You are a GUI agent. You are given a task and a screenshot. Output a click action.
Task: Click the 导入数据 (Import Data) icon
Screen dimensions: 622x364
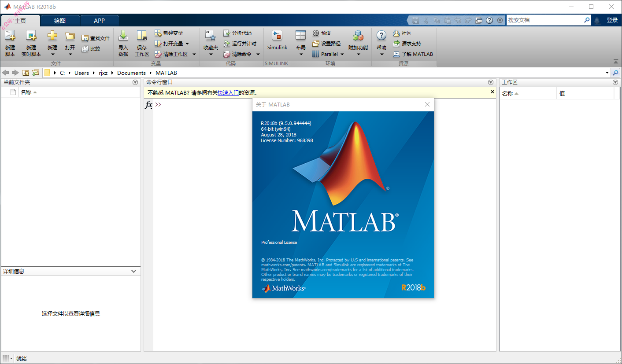[x=123, y=36]
